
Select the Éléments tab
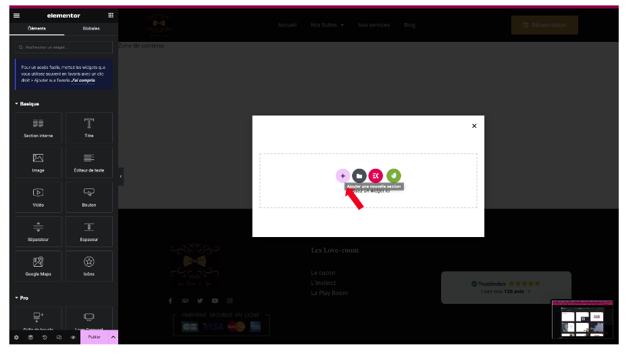tap(37, 28)
